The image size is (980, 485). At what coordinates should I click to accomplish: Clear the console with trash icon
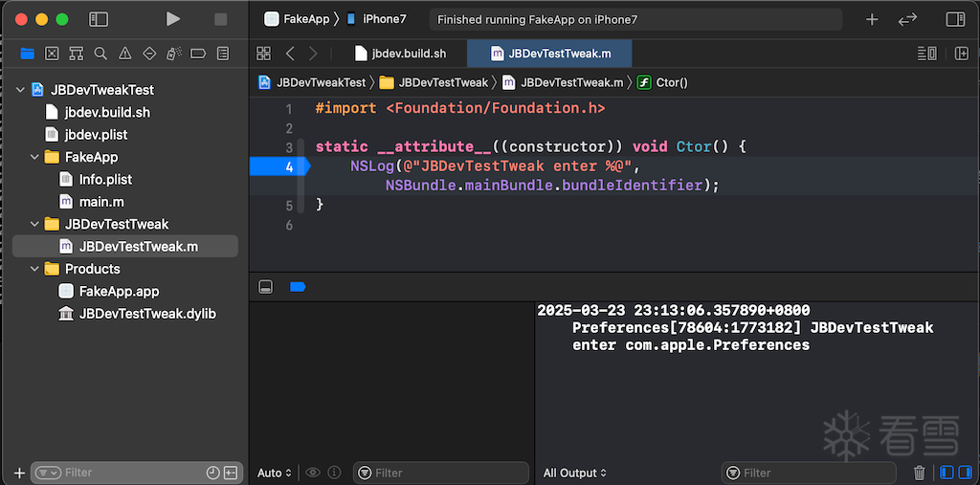919,473
